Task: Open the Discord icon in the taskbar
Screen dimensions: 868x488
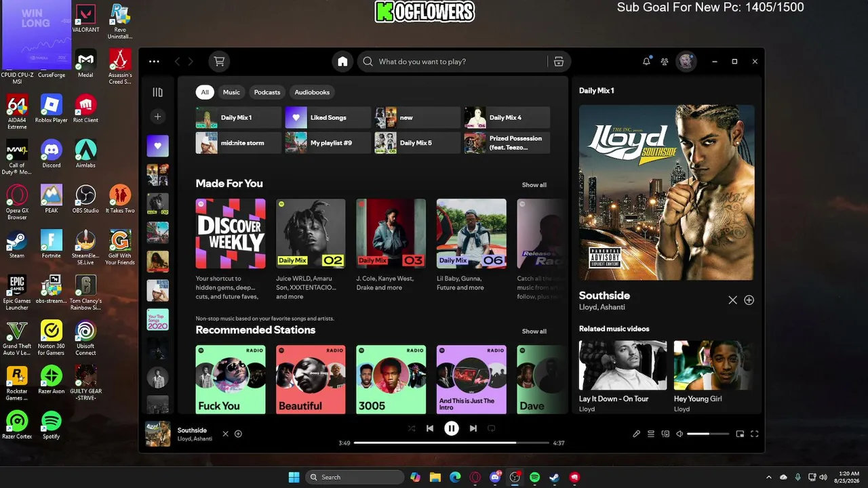Action: [x=495, y=477]
